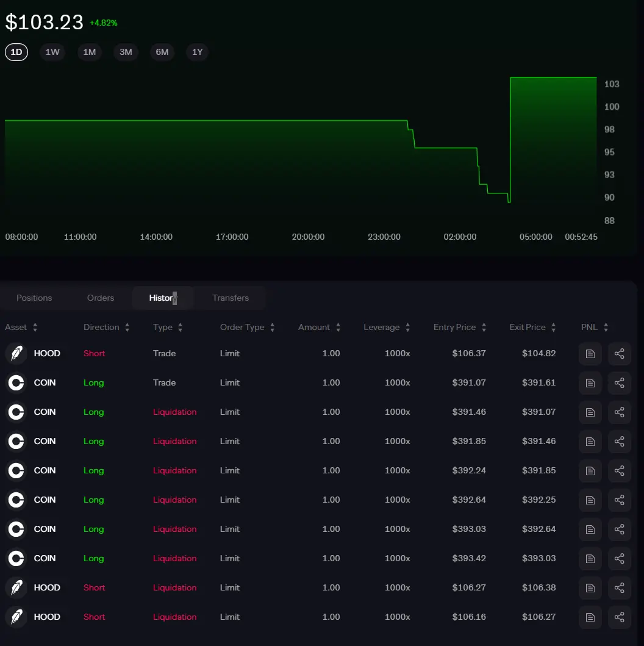644x646 pixels.
Task: Click the 00:52:45 chart time label
Action: [581, 237]
